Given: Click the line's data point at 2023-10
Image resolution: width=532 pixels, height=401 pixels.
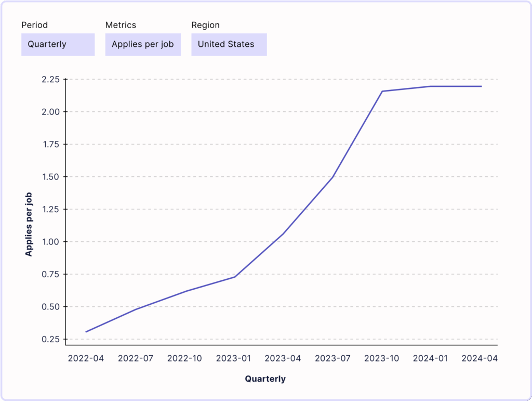Looking at the screenshot, I should (x=382, y=92).
